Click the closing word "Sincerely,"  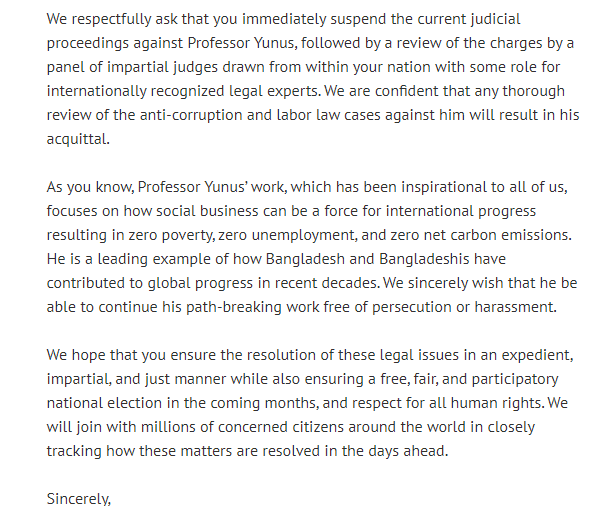79,499
